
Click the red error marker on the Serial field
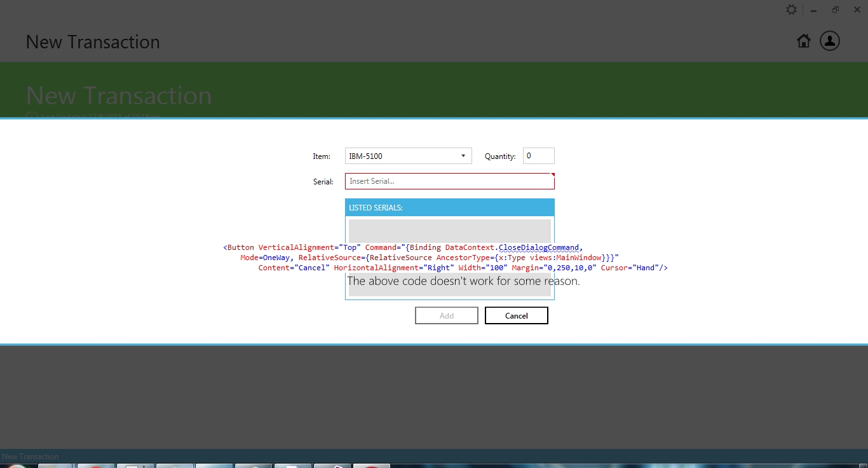(x=552, y=176)
